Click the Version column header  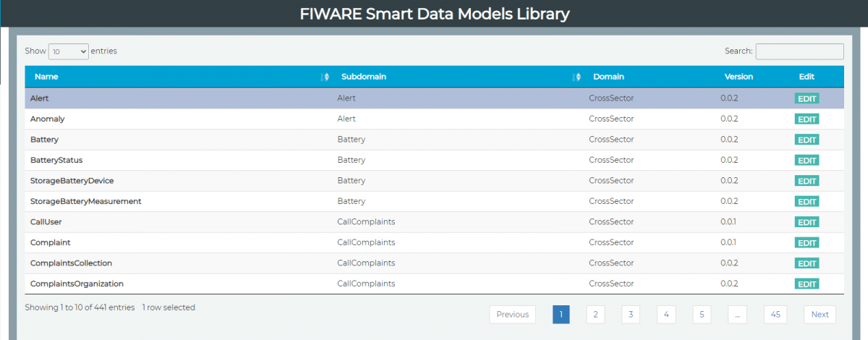[x=739, y=77]
